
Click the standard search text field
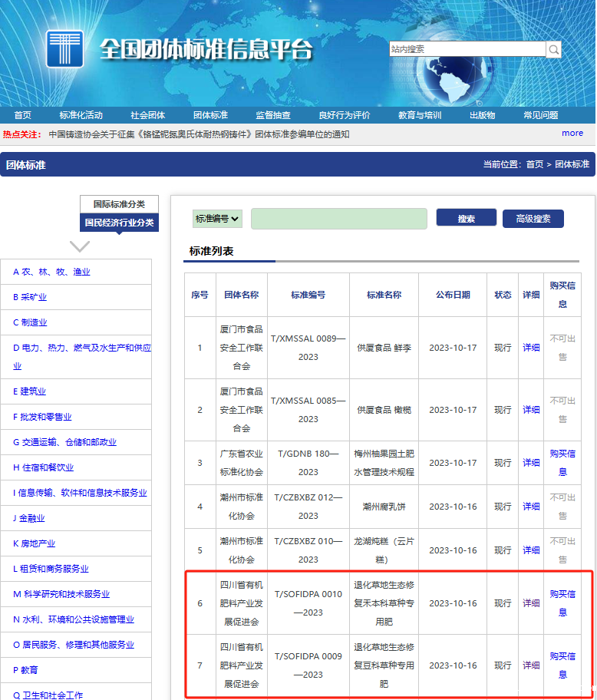tap(338, 219)
